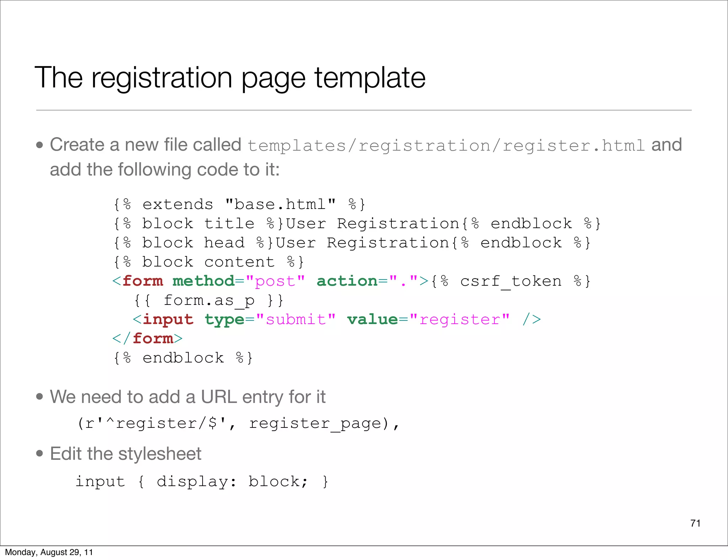Image resolution: width=728 pixels, height=560 pixels.
Task: Click the last '{% endblock %}' line
Action: [183, 358]
